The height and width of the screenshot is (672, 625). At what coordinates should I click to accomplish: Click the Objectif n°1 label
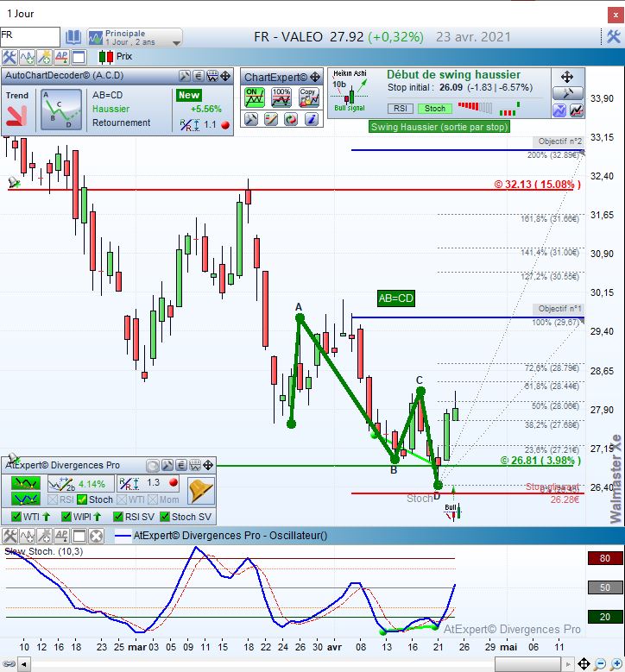tap(559, 309)
